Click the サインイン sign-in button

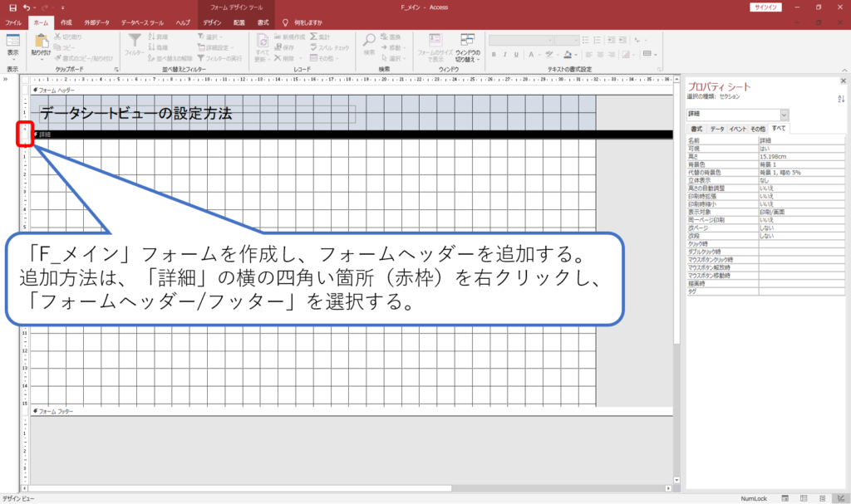765,7
